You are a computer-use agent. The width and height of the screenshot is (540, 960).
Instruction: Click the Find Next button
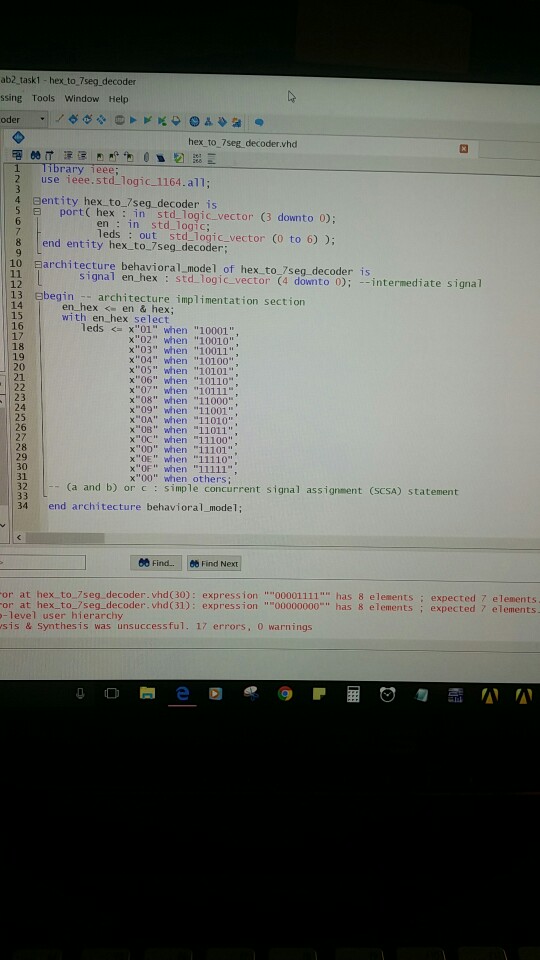point(214,563)
